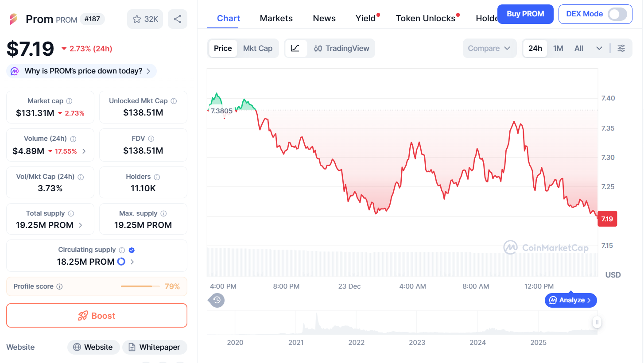
Task: Open the Compare dropdown
Action: pyautogui.click(x=489, y=48)
